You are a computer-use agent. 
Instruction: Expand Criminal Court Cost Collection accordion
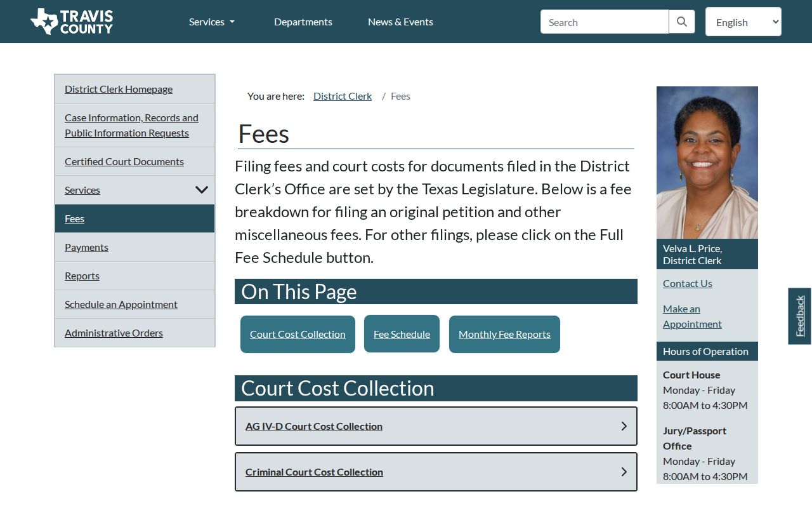(436, 472)
